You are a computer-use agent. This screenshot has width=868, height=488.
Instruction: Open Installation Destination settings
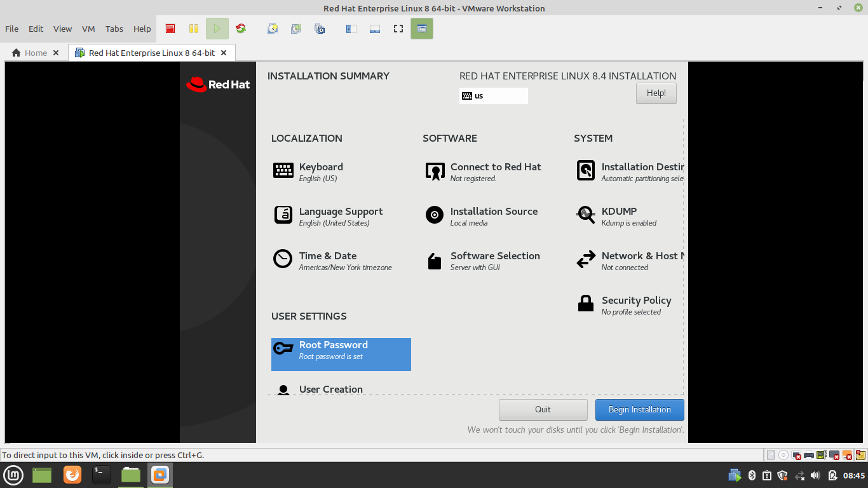(629, 172)
